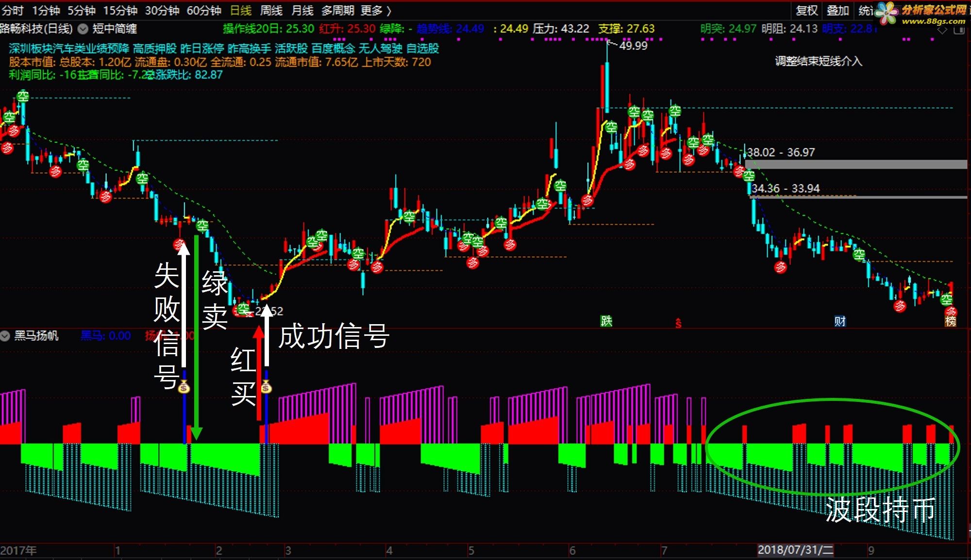Click the 复权 adjustment button
The height and width of the screenshot is (560, 971).
[x=807, y=10]
